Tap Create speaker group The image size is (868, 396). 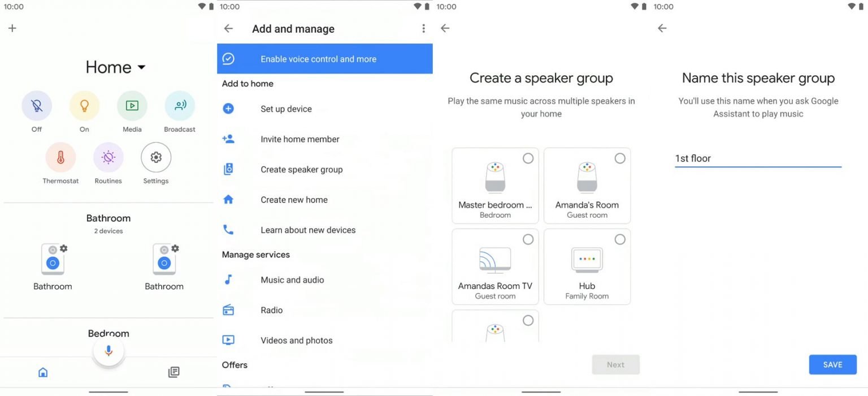(x=301, y=169)
